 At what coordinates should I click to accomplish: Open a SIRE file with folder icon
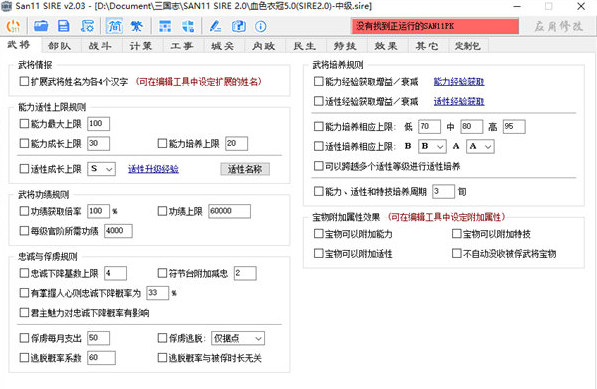41,26
